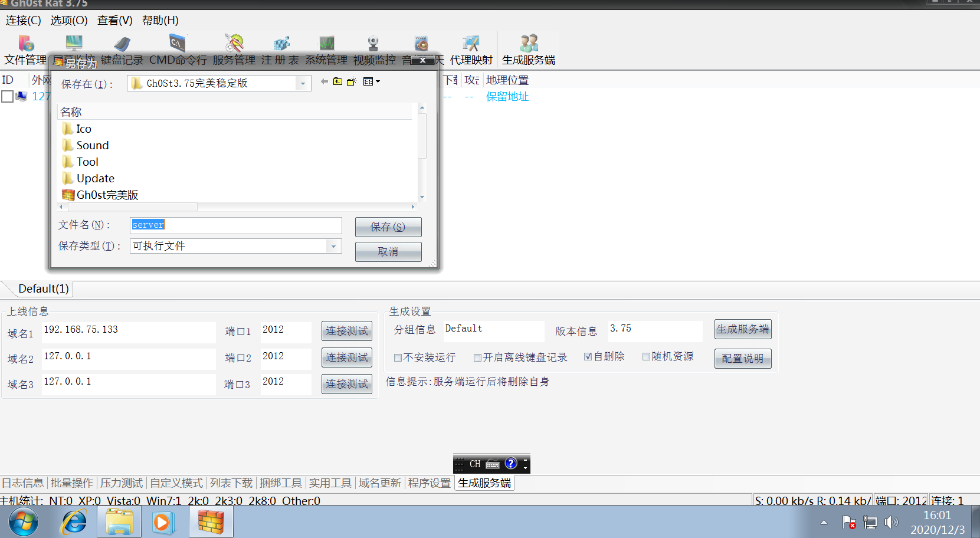The height and width of the screenshot is (538, 980).
Task: Switch to the 程序设置 tab
Action: click(430, 483)
